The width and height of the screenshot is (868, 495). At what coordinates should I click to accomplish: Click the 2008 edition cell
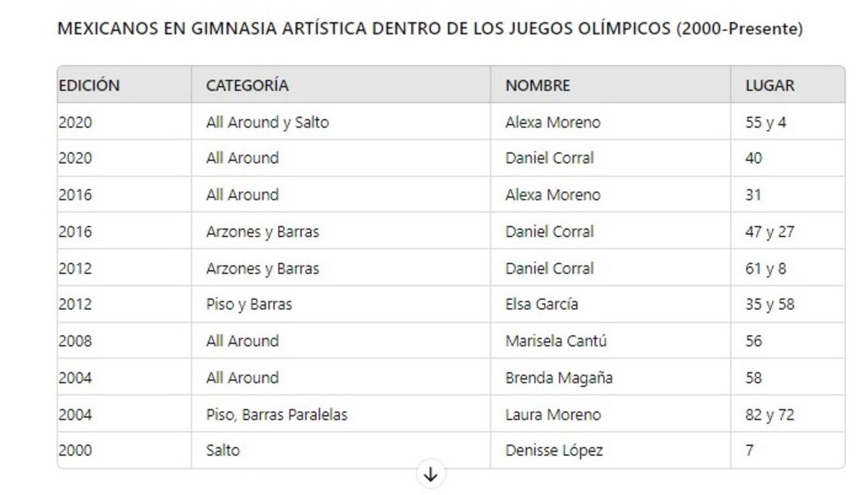pos(75,341)
